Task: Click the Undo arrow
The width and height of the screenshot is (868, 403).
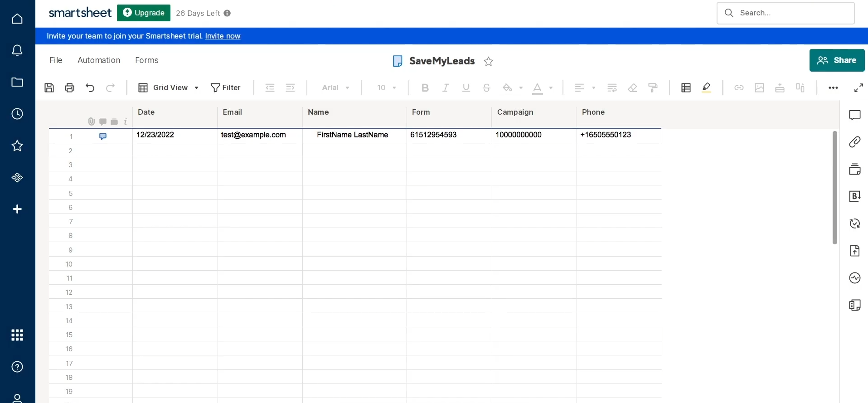Action: pyautogui.click(x=90, y=87)
